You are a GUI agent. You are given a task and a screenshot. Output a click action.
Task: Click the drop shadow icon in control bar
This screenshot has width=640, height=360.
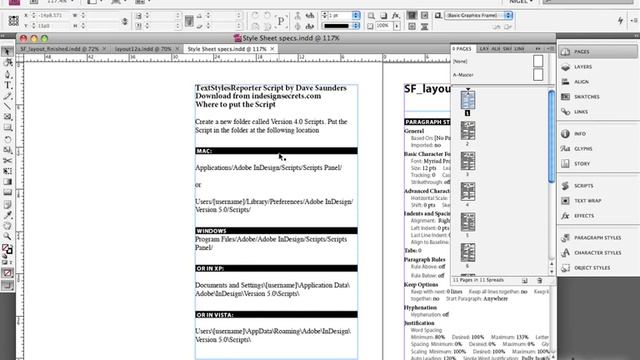coord(383,16)
